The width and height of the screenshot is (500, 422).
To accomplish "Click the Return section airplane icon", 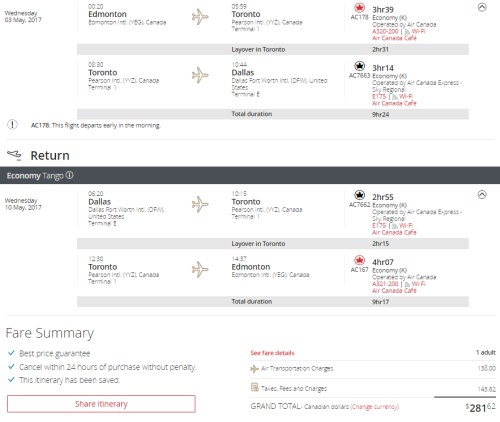I will coord(14,155).
